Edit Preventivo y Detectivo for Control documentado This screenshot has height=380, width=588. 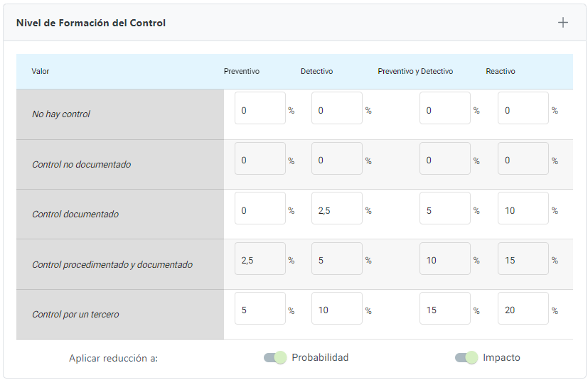444,209
